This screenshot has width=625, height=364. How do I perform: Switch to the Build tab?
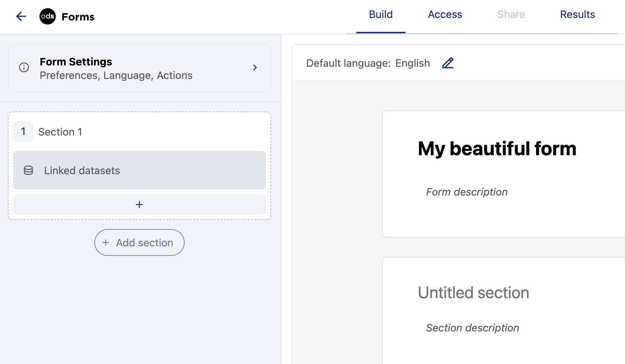coord(381,15)
